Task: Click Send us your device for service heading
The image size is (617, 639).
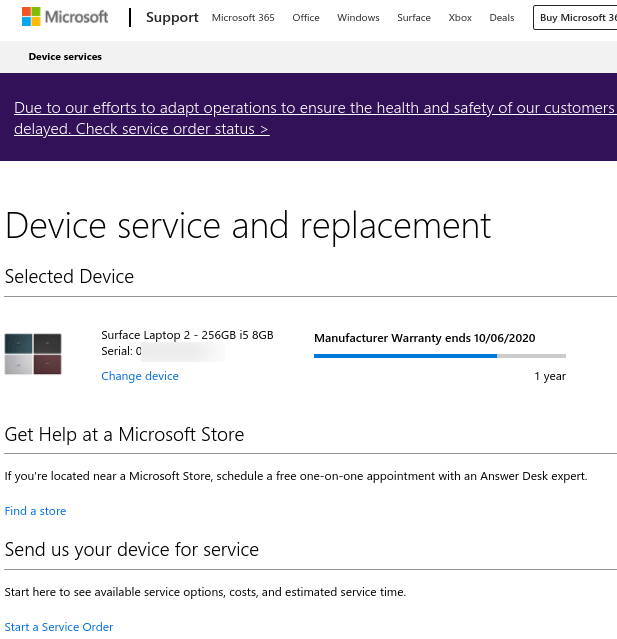Action: click(x=132, y=550)
